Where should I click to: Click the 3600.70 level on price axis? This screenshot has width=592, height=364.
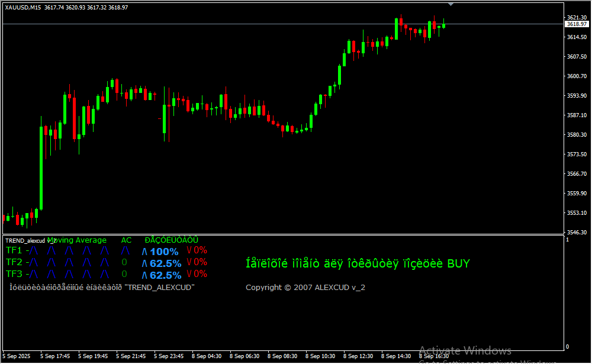pos(576,76)
